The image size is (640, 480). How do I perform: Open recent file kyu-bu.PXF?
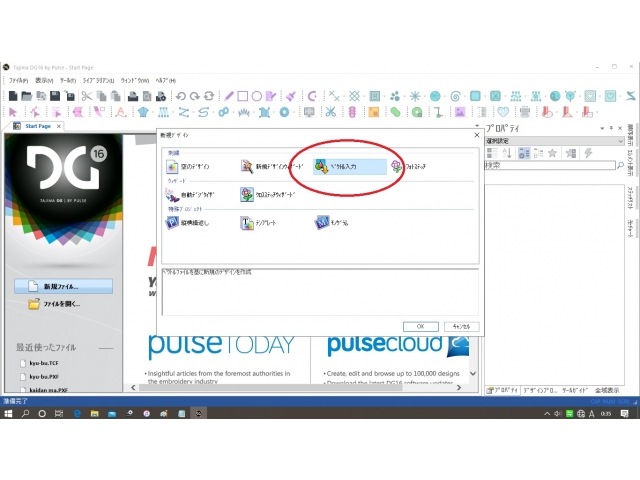(40, 376)
